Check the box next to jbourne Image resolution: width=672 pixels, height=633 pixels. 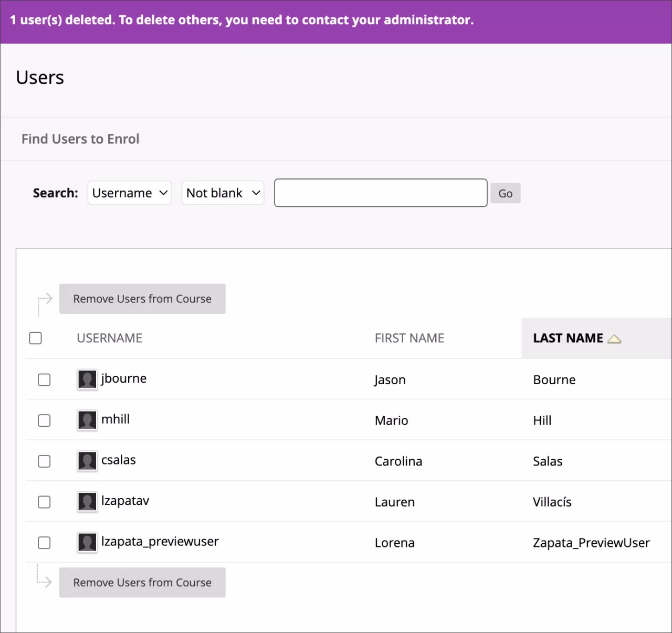click(44, 379)
